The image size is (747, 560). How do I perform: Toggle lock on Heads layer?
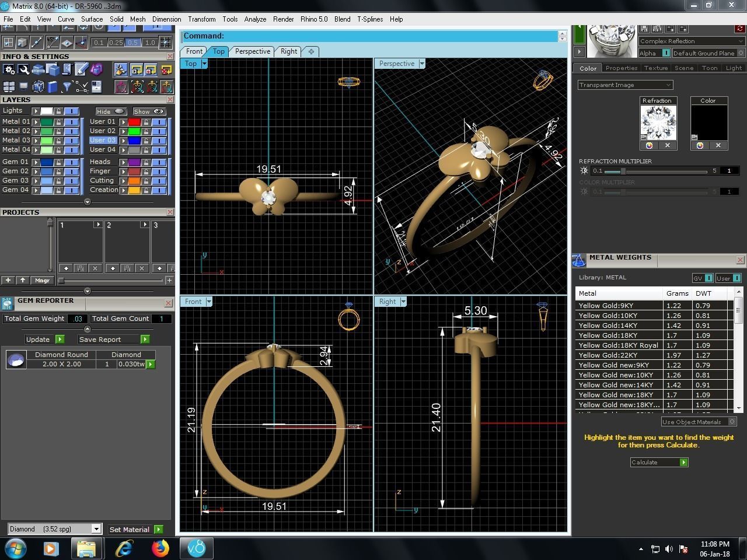tap(146, 162)
